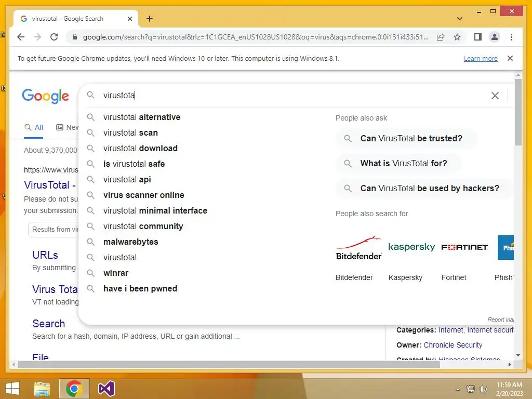Image resolution: width=532 pixels, height=399 pixels.
Task: Click the vertical scrollbar thumb
Action: coord(518,112)
